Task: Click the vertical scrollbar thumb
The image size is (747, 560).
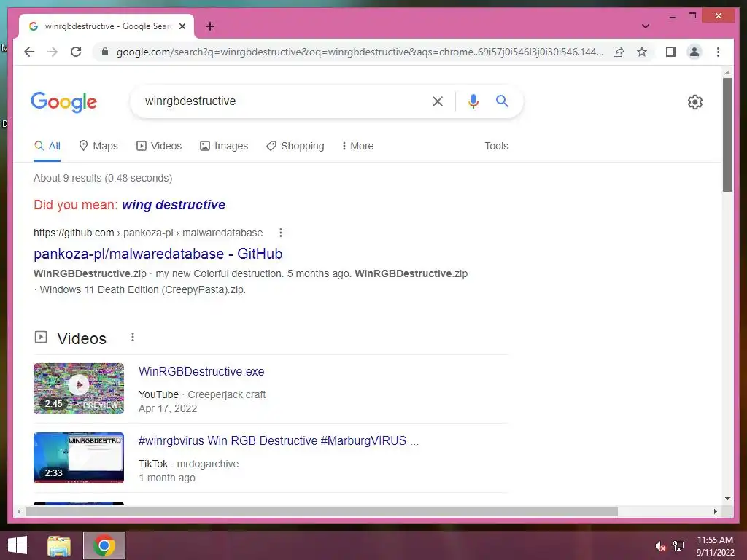Action: click(727, 135)
